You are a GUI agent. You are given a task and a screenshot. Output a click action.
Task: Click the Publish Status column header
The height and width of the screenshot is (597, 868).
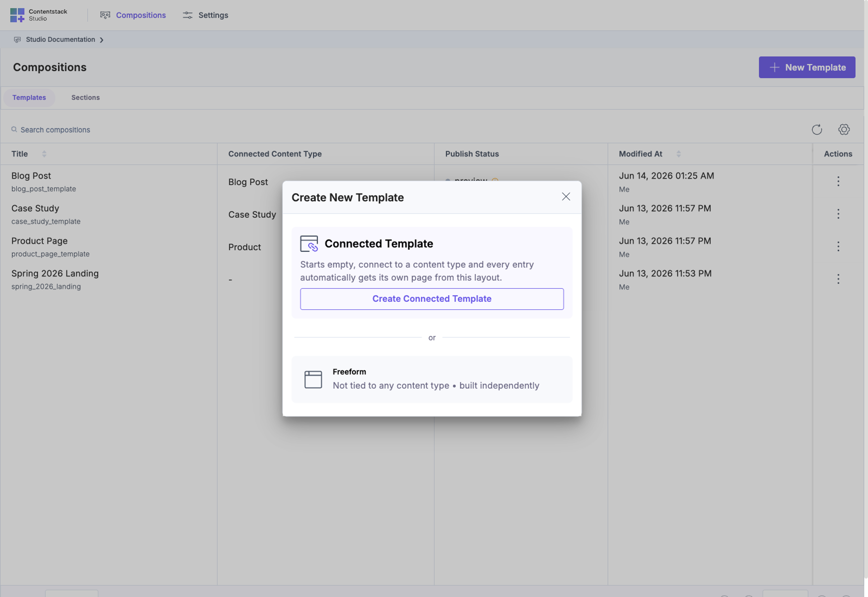pos(472,154)
